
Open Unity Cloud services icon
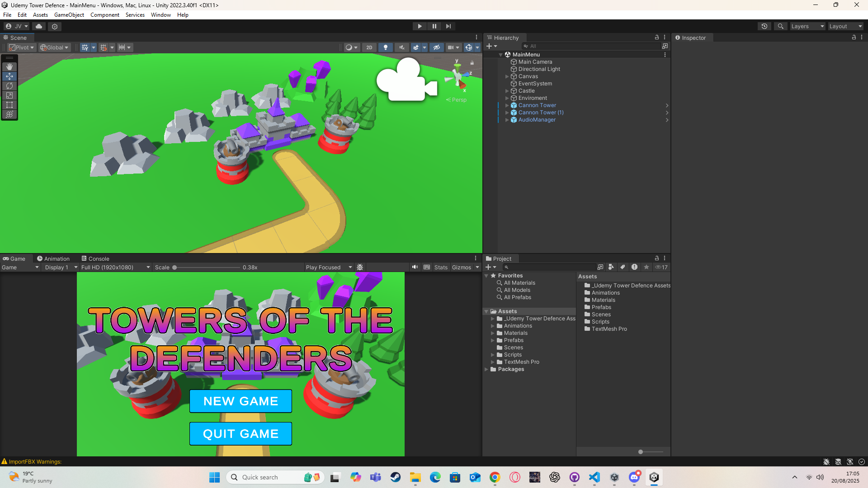coord(39,26)
